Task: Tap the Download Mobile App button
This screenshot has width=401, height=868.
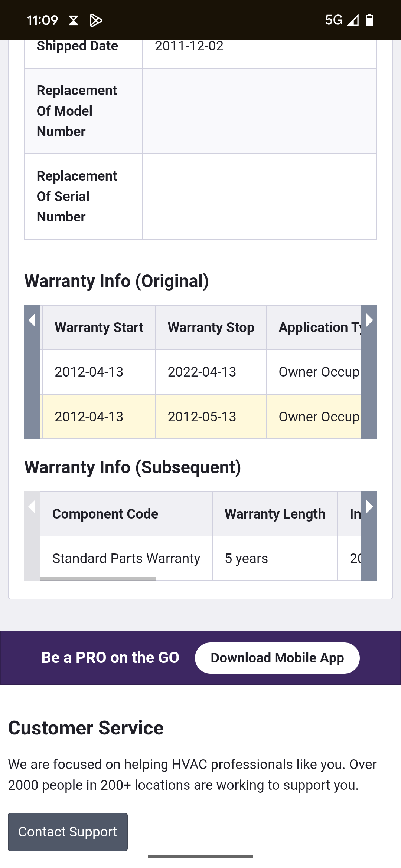Action: 277,657
